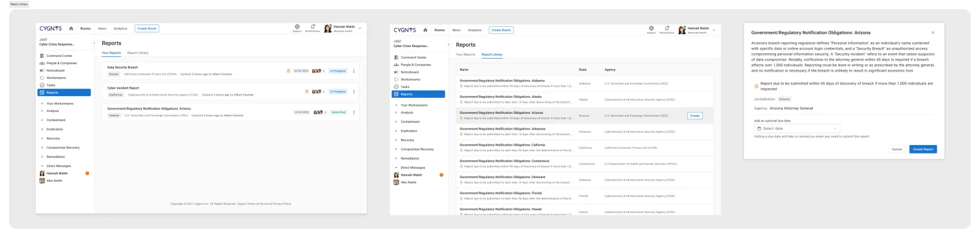Open Rooms menu in Report Library screen
The height and width of the screenshot is (238, 980).
pyautogui.click(x=440, y=30)
